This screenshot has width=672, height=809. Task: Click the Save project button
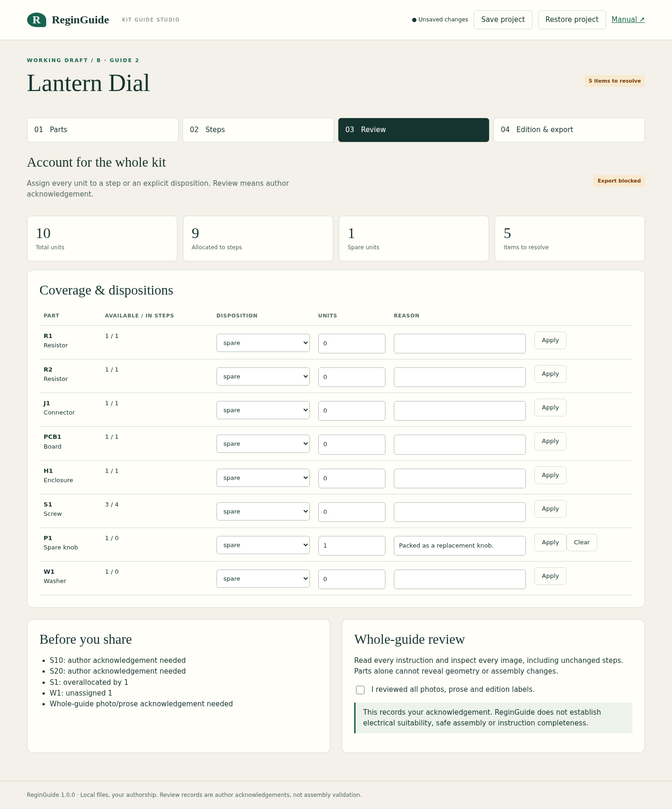pos(503,20)
